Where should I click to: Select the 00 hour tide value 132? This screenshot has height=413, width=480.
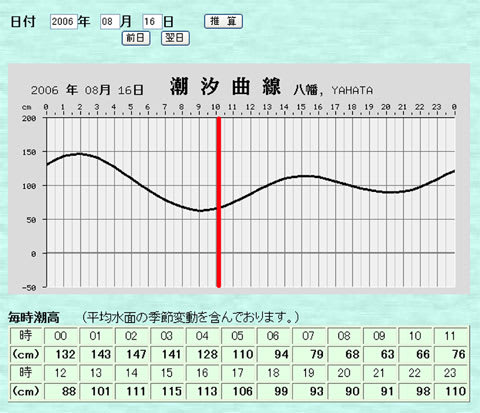tap(62, 354)
